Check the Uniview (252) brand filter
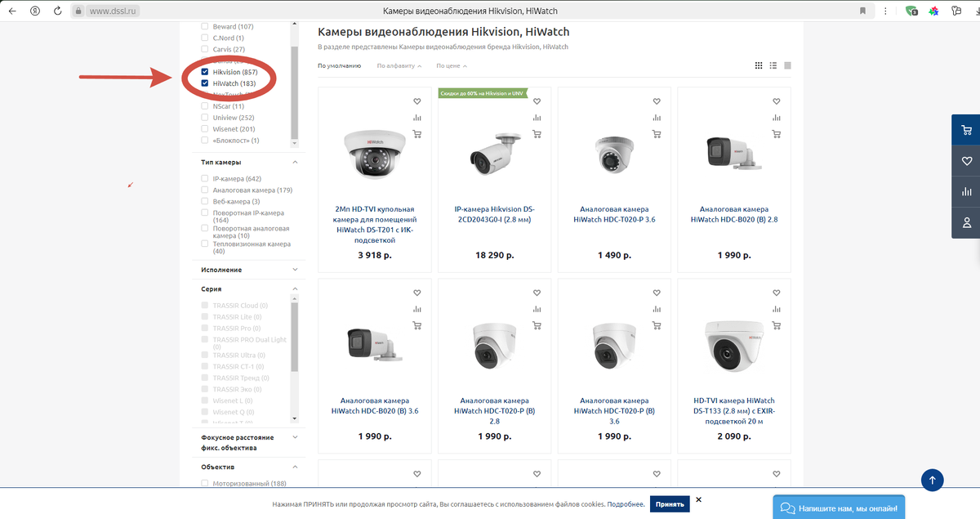Image resolution: width=980 pixels, height=519 pixels. [x=205, y=118]
